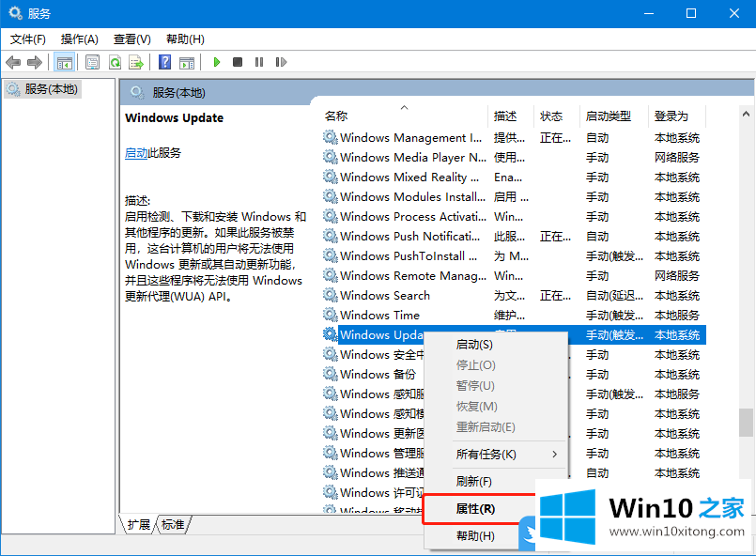
Task: Click gear icon of Windows Modules Installer row
Action: click(x=331, y=196)
